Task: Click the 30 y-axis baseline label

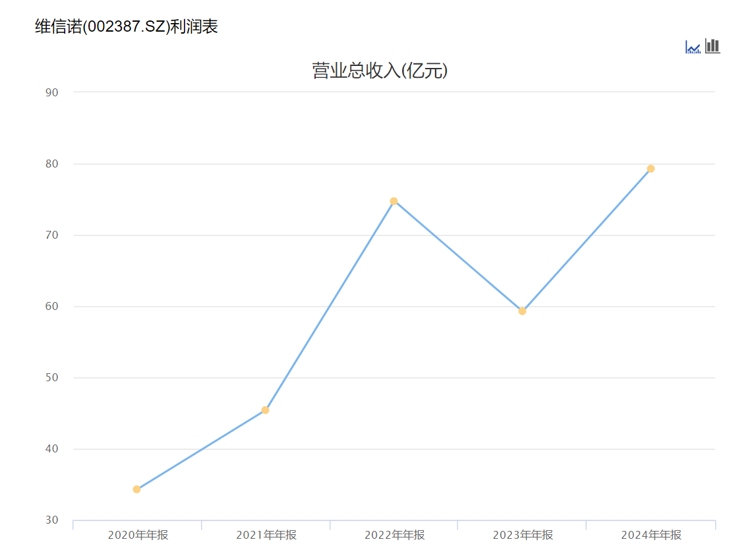Action: click(x=52, y=520)
